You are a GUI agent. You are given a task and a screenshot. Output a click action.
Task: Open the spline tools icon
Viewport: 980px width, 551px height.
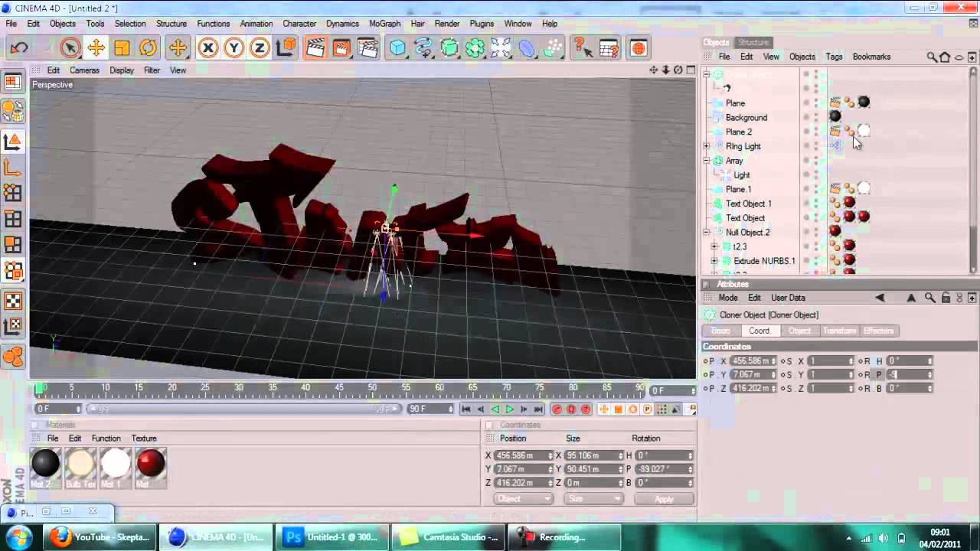click(423, 48)
